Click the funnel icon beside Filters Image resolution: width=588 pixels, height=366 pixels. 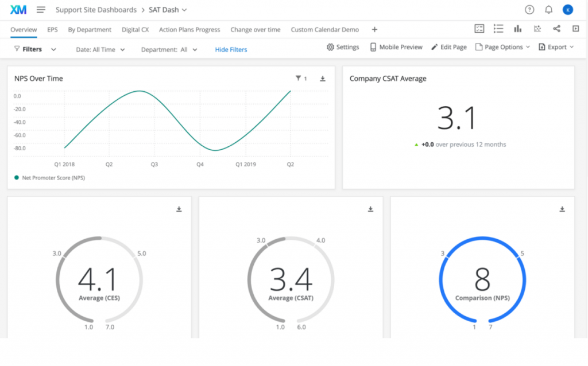pos(17,49)
